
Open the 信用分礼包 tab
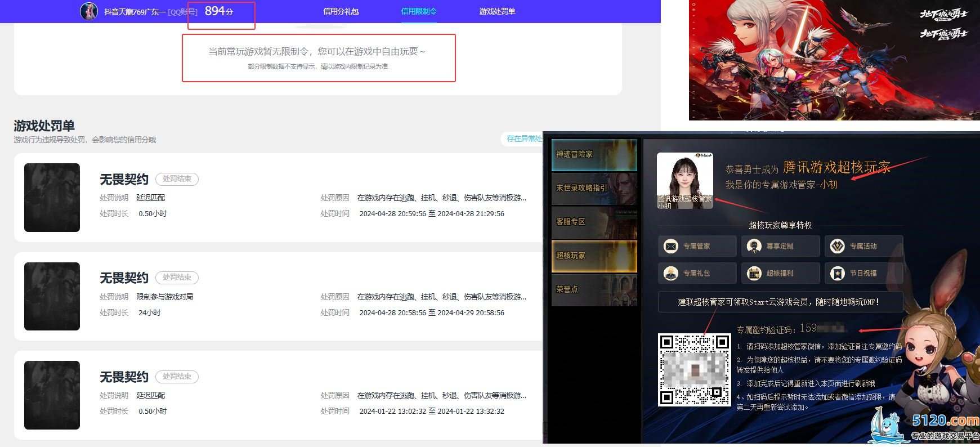click(341, 11)
